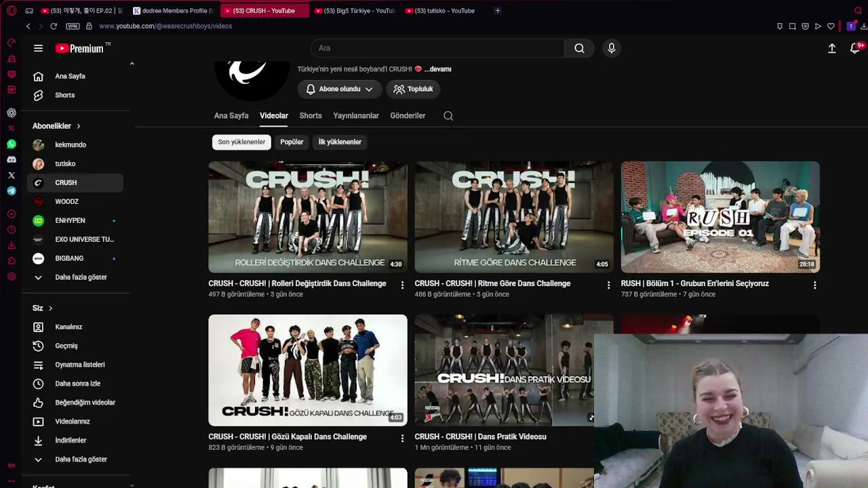Switch to dodree Members Profile browser tab
868x488 pixels.
[174, 11]
